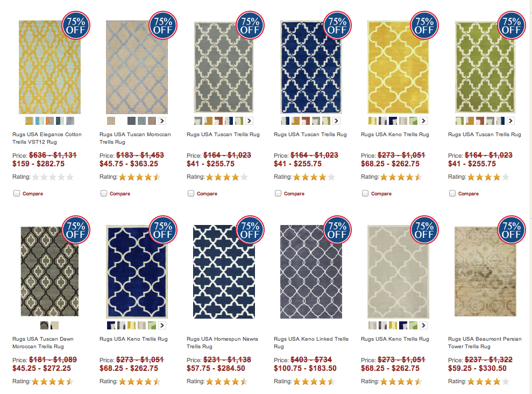Show more colors for Tuscan Moroccan Trellis Rug
532x394 pixels.
tap(162, 121)
